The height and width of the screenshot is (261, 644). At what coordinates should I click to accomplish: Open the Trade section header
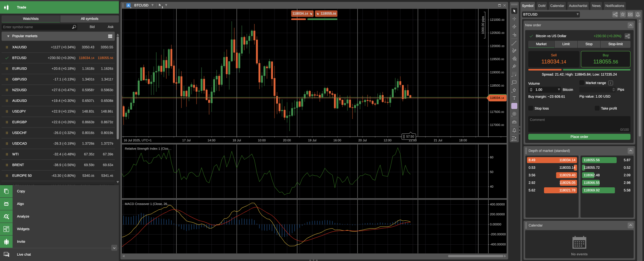tap(59, 7)
